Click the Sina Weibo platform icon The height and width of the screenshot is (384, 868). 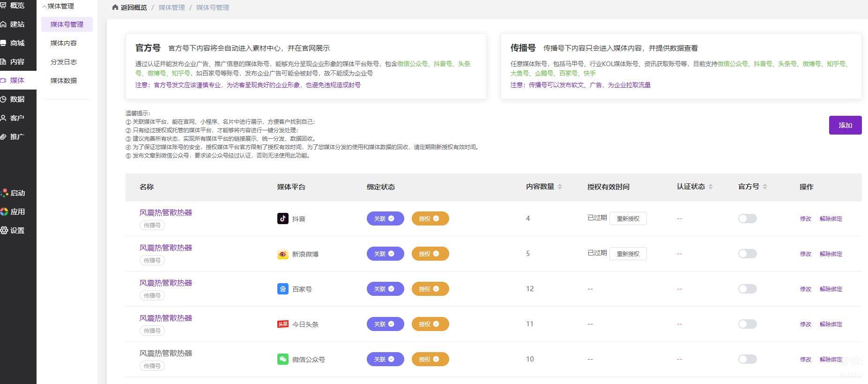[282, 254]
